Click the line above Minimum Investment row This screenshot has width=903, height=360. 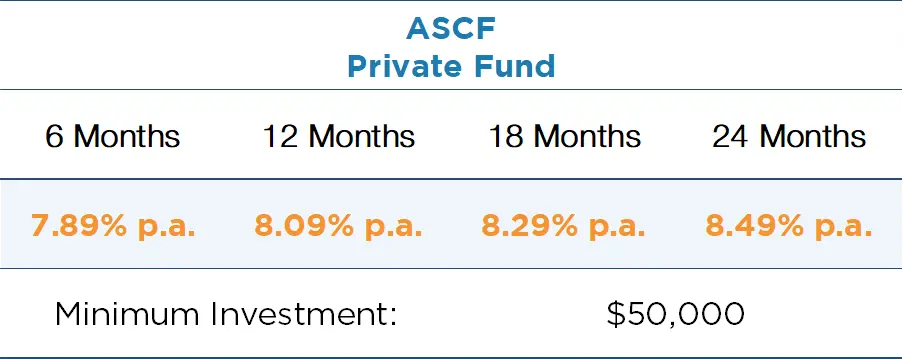click(x=452, y=268)
